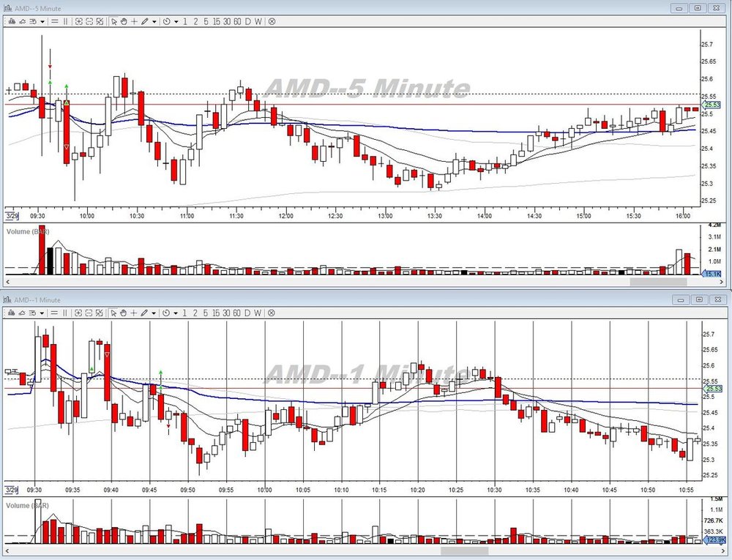Set 15 minute interval in 5 Minute window
This screenshot has height=560, width=732.
(x=216, y=21)
